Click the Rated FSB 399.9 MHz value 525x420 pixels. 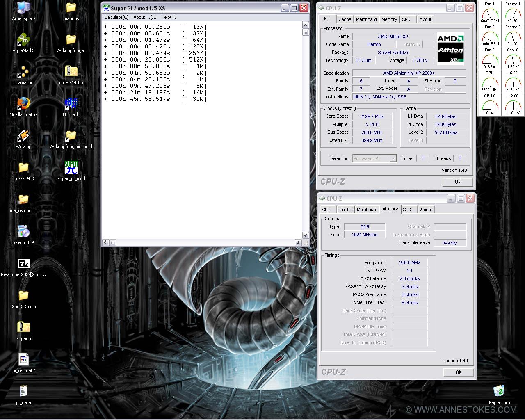pyautogui.click(x=372, y=140)
